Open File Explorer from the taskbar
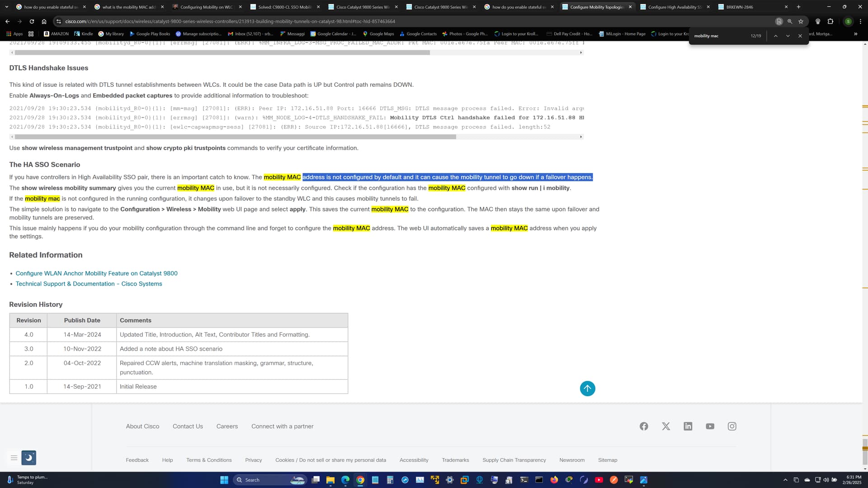The image size is (868, 488). point(330,480)
